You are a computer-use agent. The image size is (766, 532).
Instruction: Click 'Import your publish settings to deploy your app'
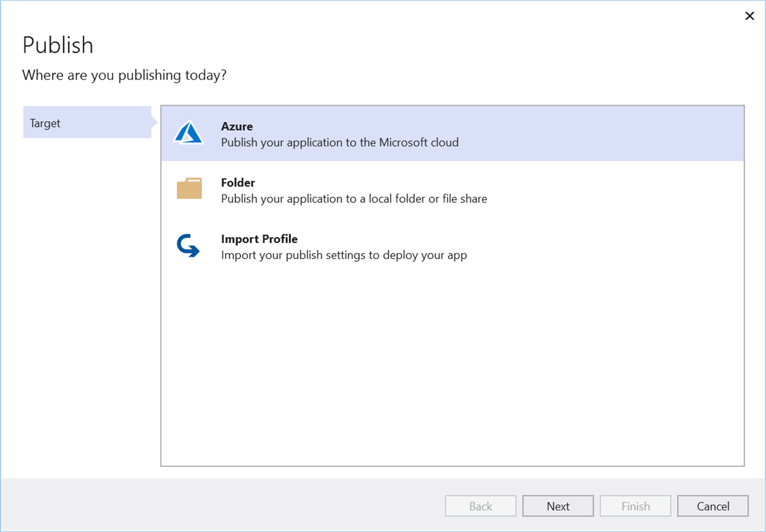click(344, 255)
